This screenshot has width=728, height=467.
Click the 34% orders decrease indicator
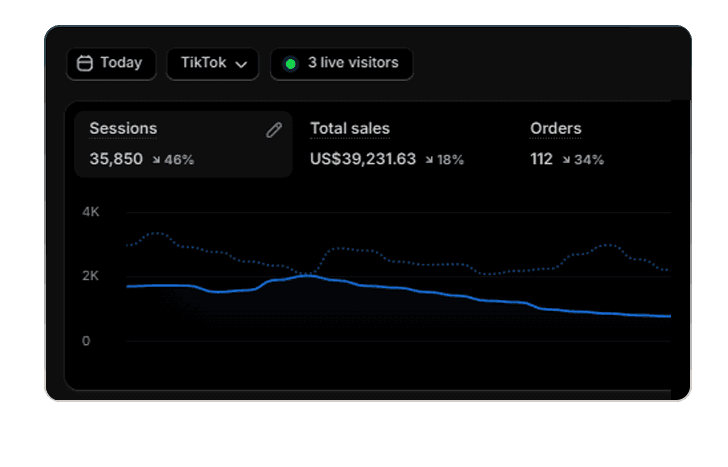pyautogui.click(x=583, y=160)
